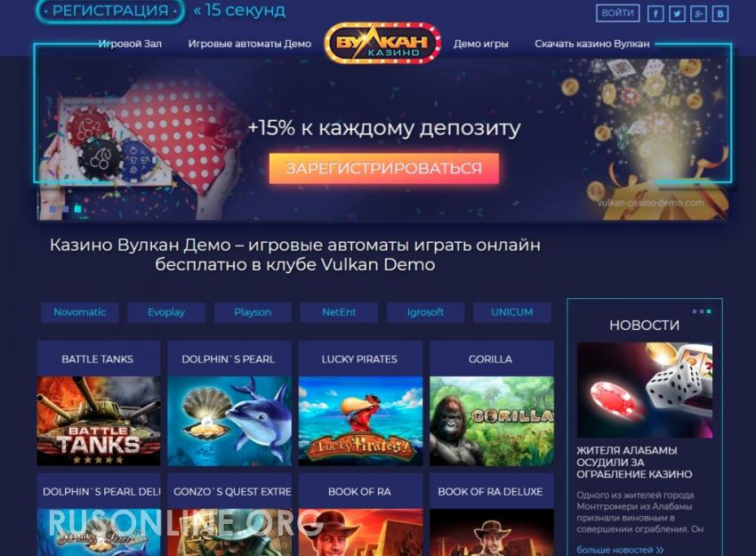Screen dimensions: 756x556
Task: Switch to last news carousel dot
Action: click(709, 311)
